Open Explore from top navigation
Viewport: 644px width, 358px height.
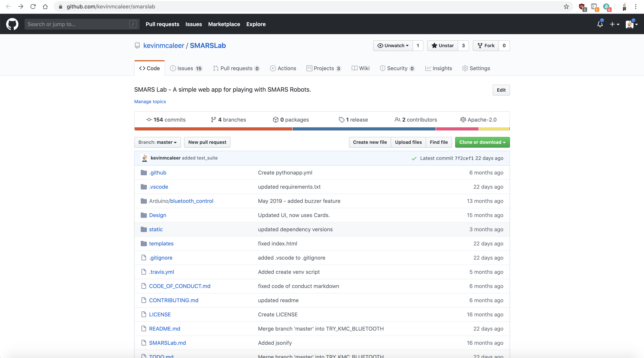tap(256, 24)
